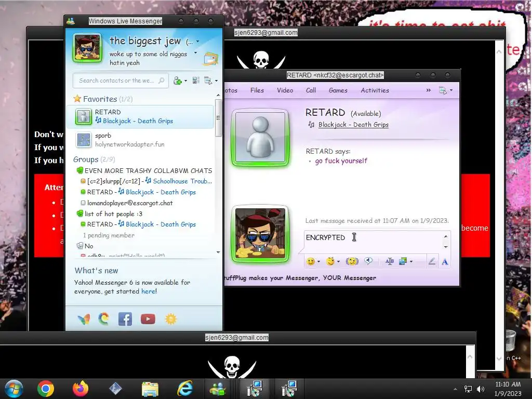The image size is (532, 399).
Task: Click the MSN butterfly icon at Messenger bottom
Action: [84, 319]
